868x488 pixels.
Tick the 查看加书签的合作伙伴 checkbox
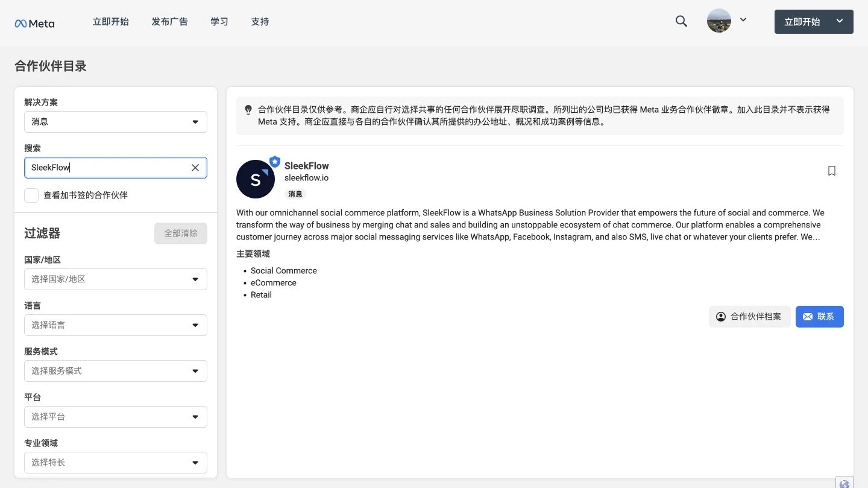[31, 195]
